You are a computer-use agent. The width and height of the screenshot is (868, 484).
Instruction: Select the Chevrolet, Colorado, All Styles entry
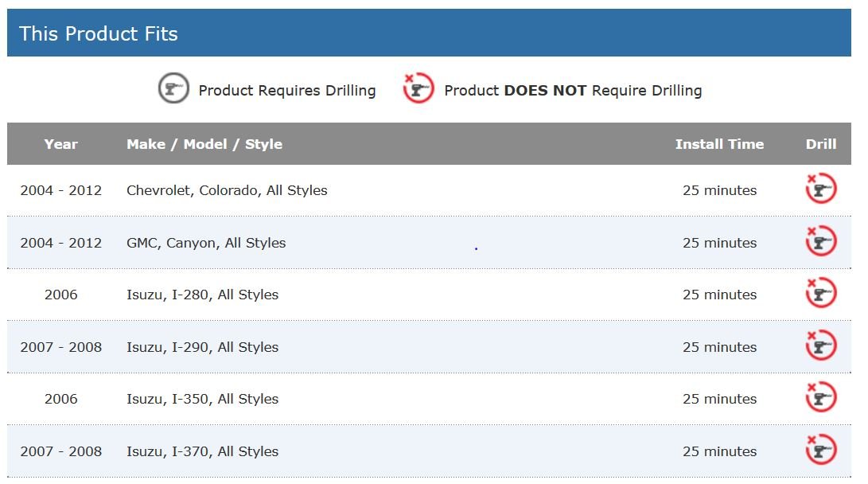pyautogui.click(x=227, y=190)
